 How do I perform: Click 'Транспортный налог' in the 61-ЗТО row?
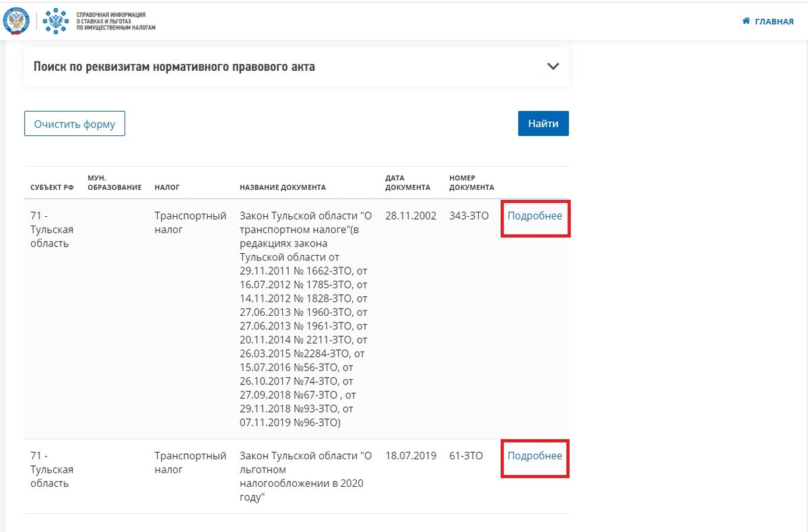point(191,463)
